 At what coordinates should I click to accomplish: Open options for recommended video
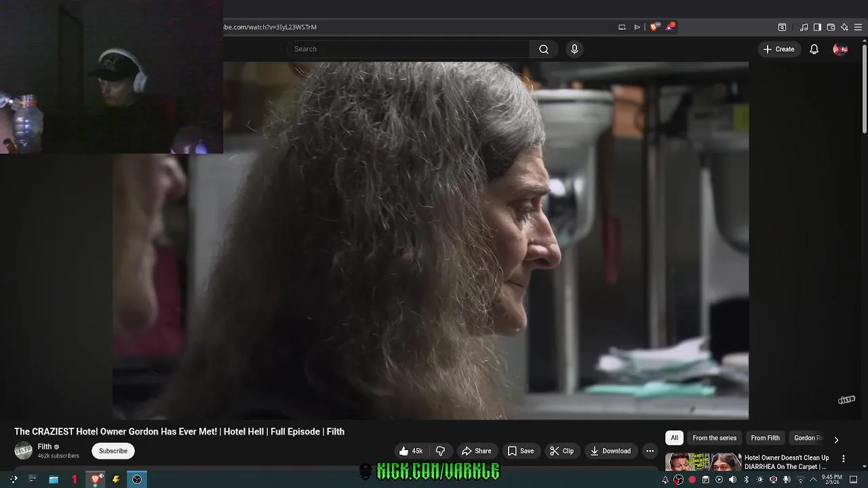tap(844, 459)
